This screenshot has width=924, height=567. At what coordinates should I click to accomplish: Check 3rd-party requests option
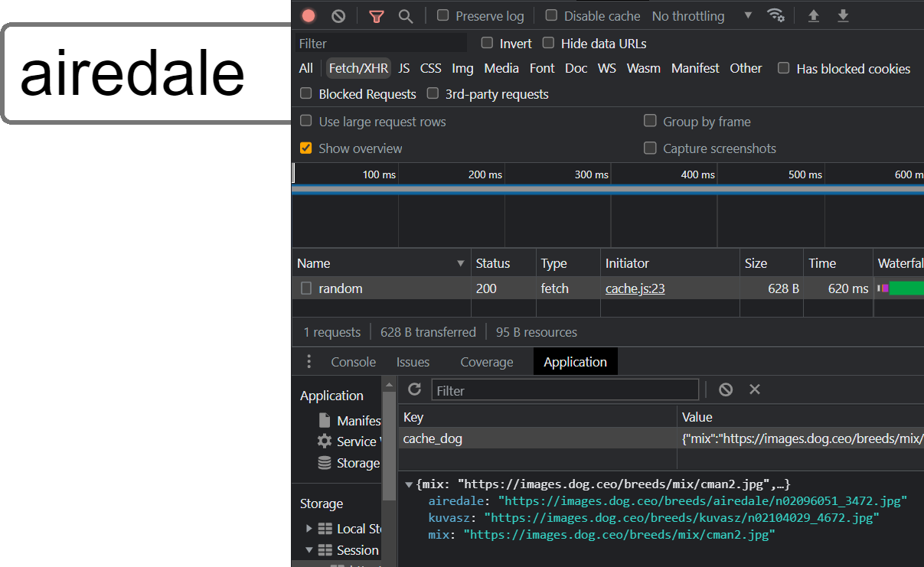tap(433, 93)
